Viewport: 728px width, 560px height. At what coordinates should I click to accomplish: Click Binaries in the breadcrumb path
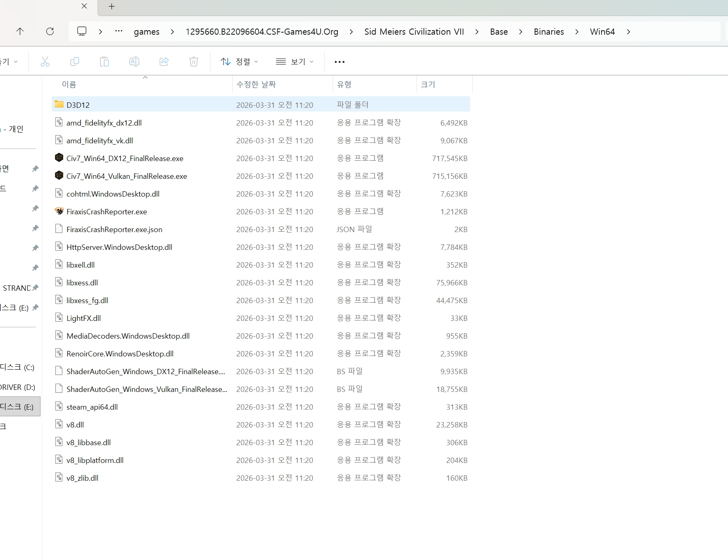click(549, 32)
